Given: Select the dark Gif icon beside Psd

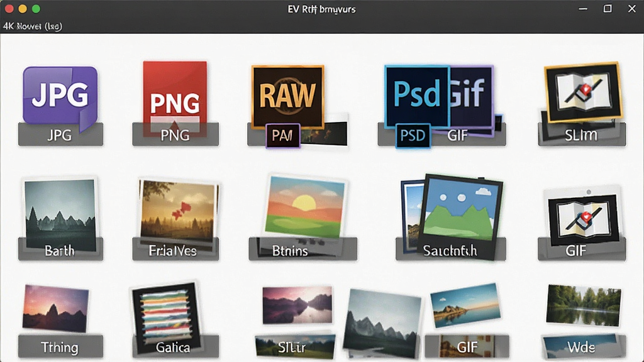Looking at the screenshot, I should pyautogui.click(x=472, y=96).
